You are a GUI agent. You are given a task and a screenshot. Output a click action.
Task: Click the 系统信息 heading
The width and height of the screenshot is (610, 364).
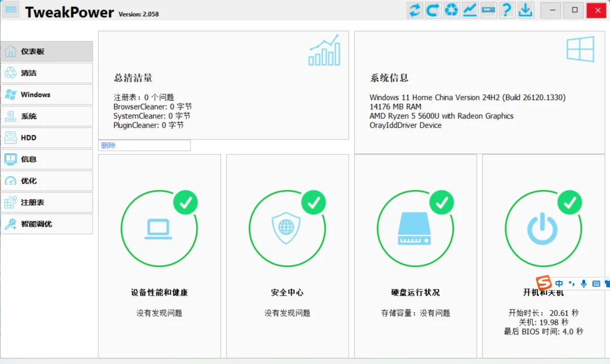389,78
